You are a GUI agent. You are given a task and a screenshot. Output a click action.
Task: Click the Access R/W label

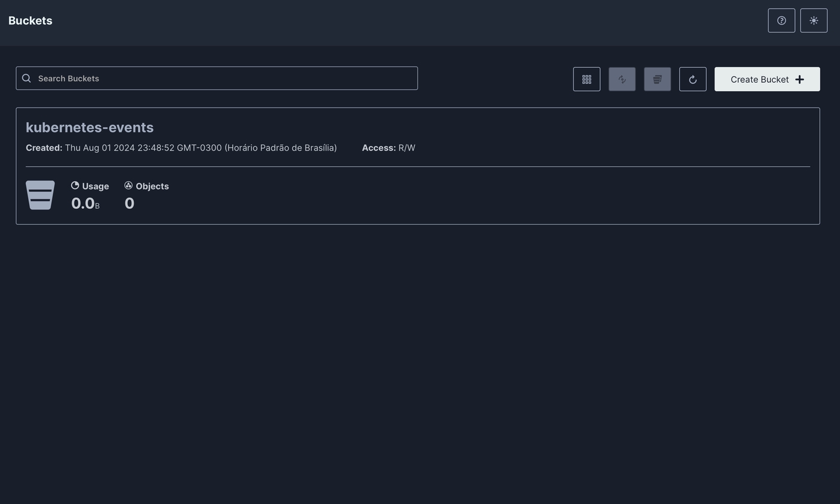pyautogui.click(x=388, y=148)
